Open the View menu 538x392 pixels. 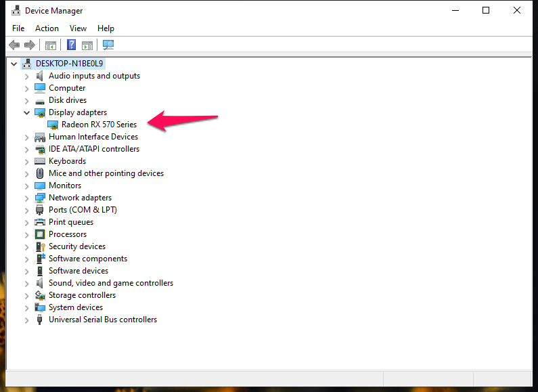click(x=78, y=28)
